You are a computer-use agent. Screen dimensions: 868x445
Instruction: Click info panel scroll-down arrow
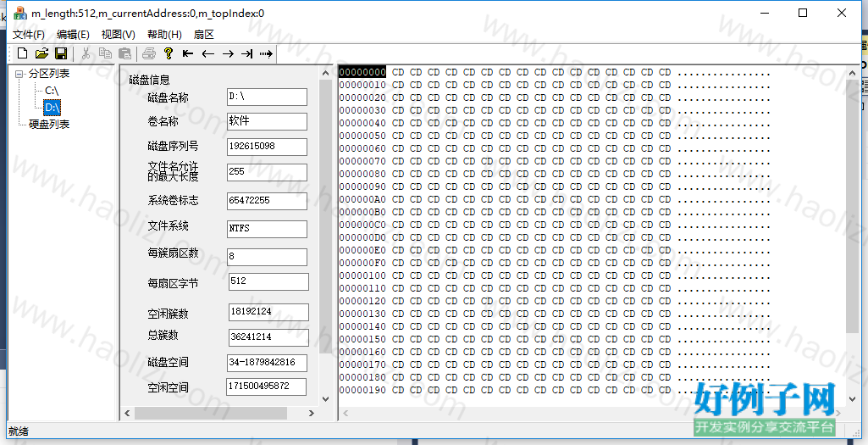[x=325, y=398]
